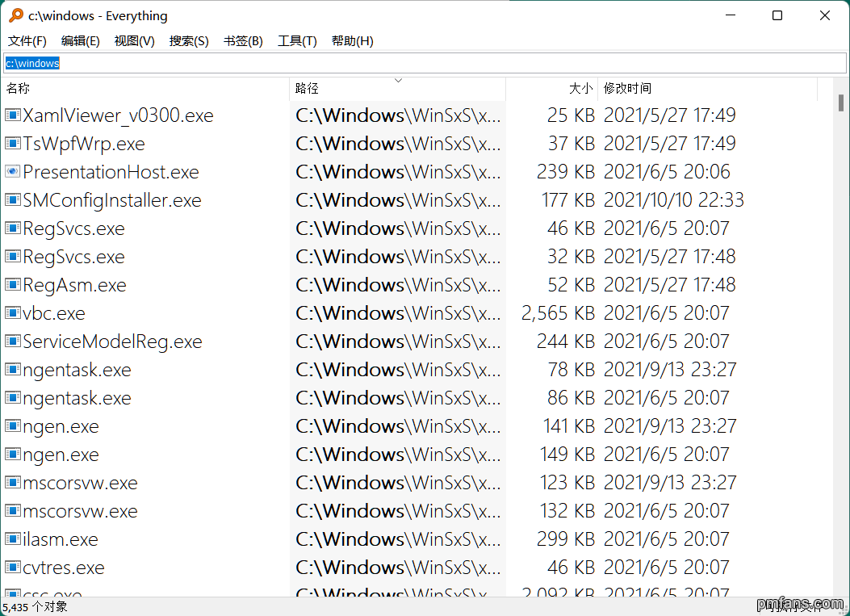Sort by the 名称 column header
850x616 pixels.
[145, 88]
